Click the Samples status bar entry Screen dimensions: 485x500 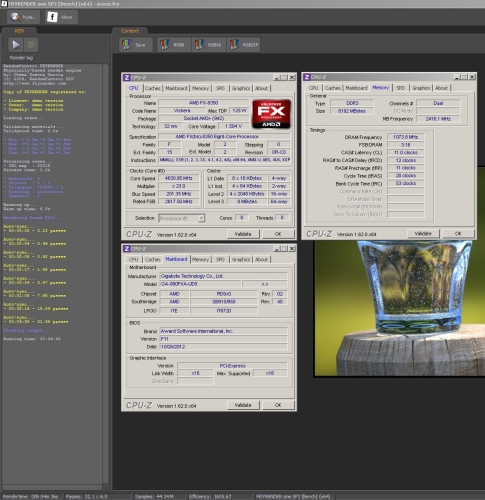(154, 496)
